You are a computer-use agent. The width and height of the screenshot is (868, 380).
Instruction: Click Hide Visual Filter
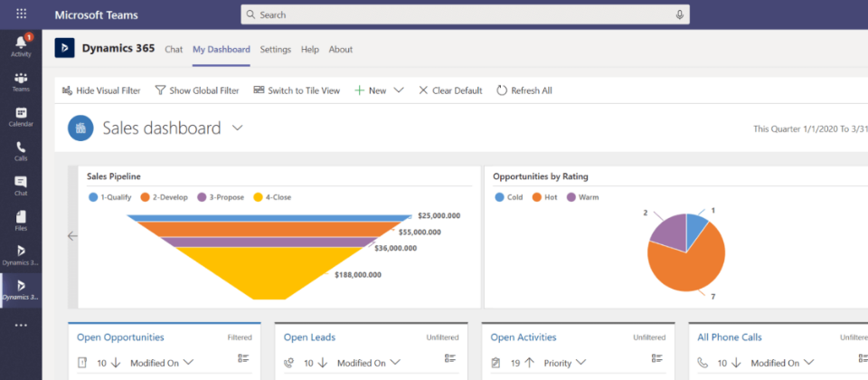[101, 90]
